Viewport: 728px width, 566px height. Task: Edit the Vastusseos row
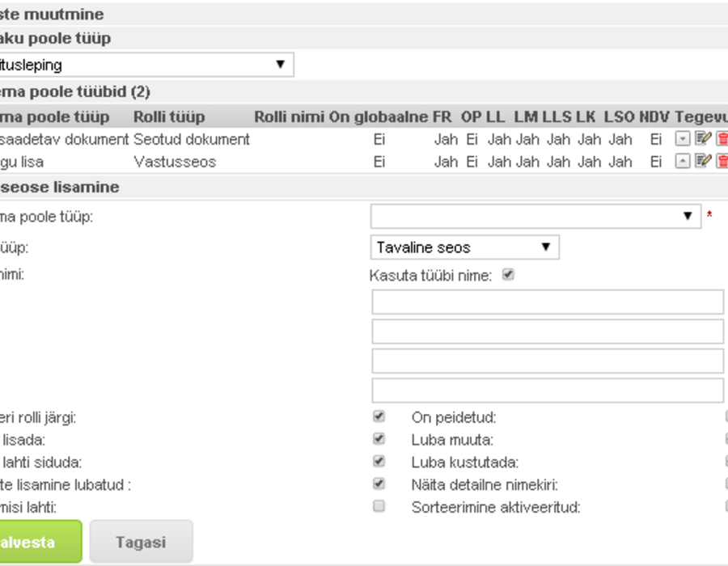tap(703, 161)
